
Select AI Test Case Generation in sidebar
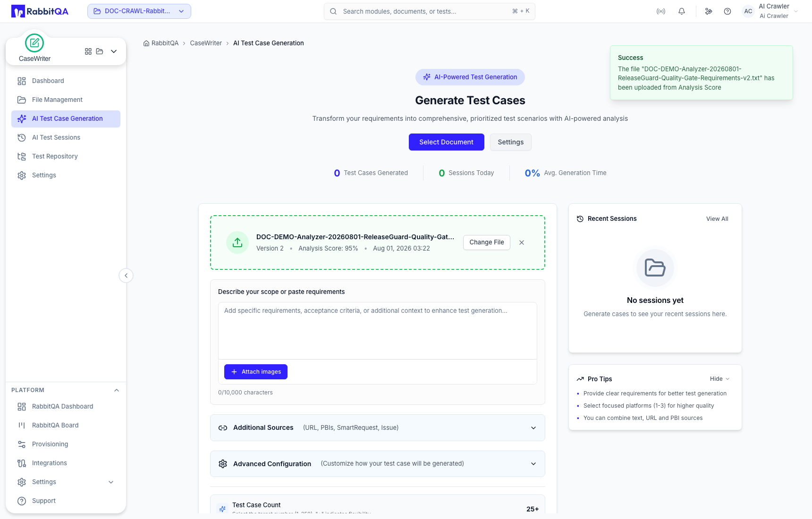[x=66, y=119]
